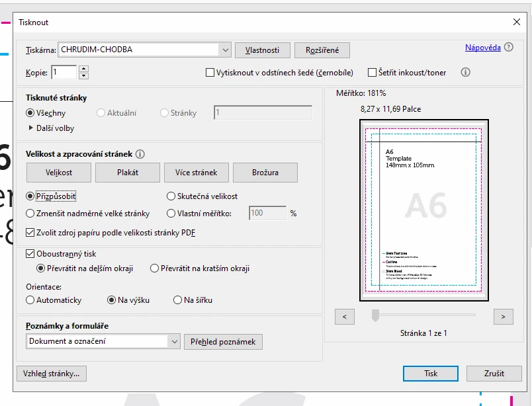This screenshot has width=532, height=406.
Task: Switch to the Více stránek option
Action: click(197, 173)
